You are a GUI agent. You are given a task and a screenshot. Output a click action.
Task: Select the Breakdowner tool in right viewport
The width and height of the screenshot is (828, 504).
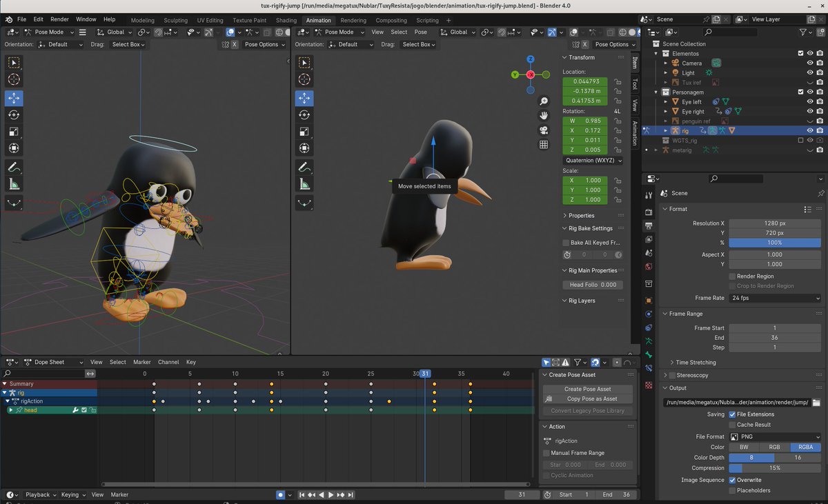[x=304, y=203]
